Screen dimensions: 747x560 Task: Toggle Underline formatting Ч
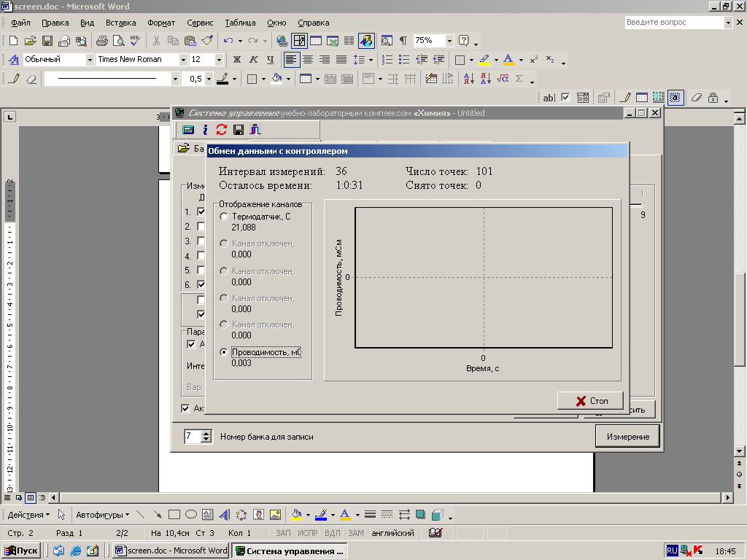pos(270,60)
